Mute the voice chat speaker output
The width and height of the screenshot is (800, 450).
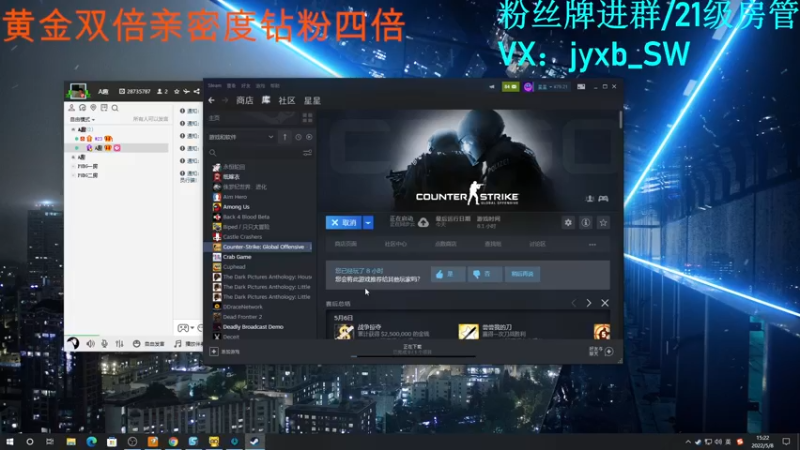point(90,344)
